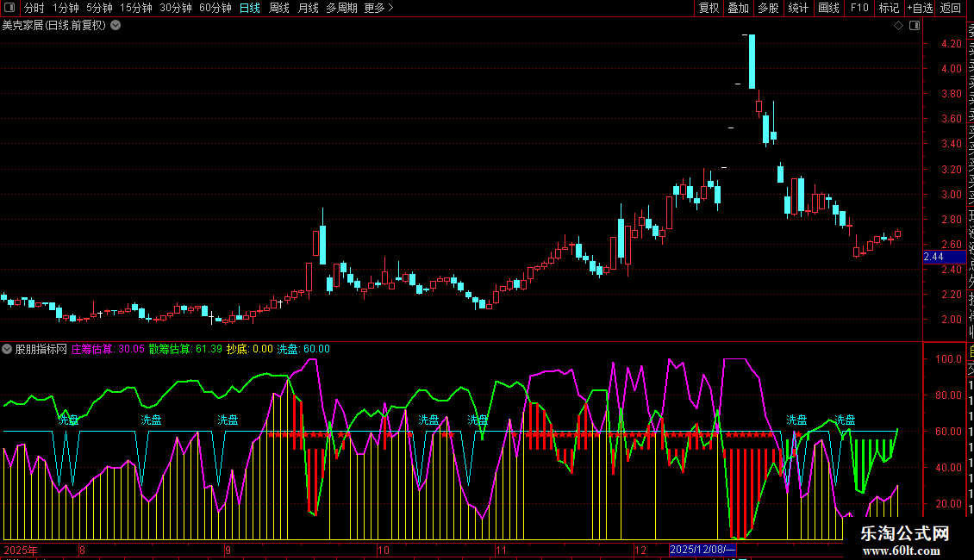Open the 多周期 multi-period view

pos(341,8)
